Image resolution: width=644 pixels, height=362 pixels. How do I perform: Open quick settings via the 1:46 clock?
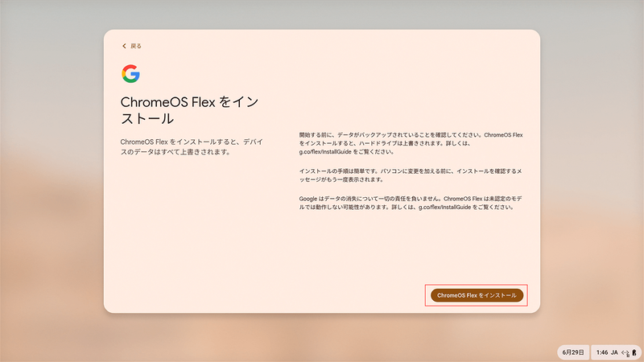click(x=601, y=352)
